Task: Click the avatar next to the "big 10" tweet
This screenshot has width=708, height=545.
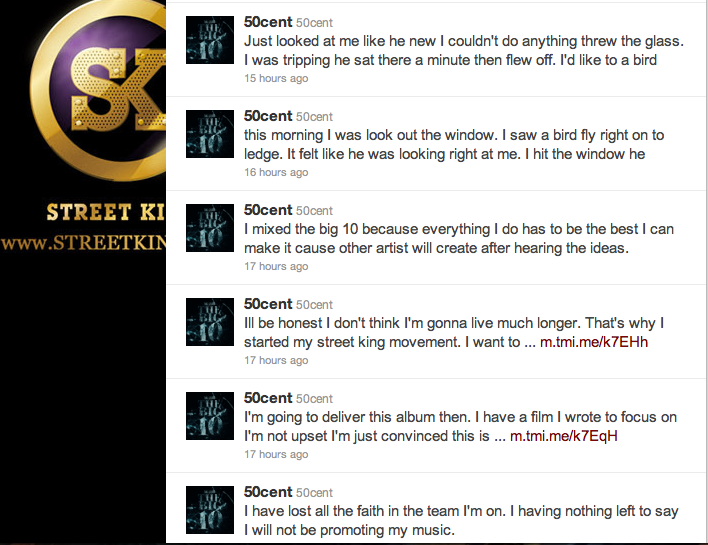Action: (x=210, y=229)
